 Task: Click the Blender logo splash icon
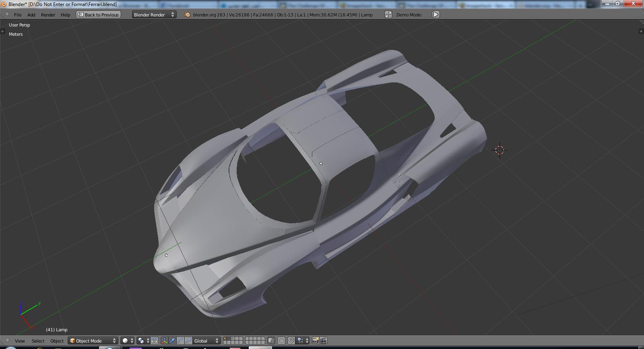(187, 14)
